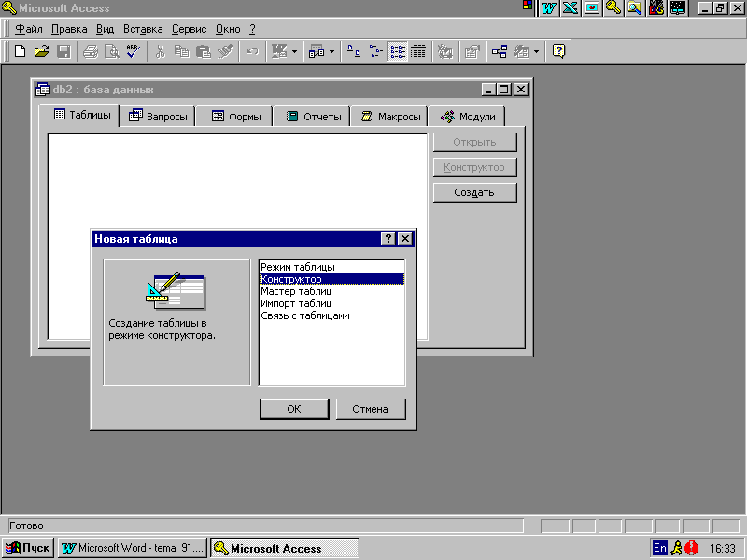This screenshot has width=747, height=560.
Task: Select Связь с таблицами in the list
Action: click(332, 315)
